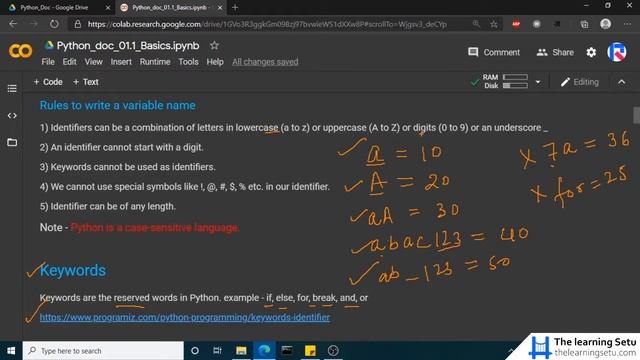Open the Edit menu
Image resolution: width=640 pixels, height=360 pixels.
click(x=69, y=62)
